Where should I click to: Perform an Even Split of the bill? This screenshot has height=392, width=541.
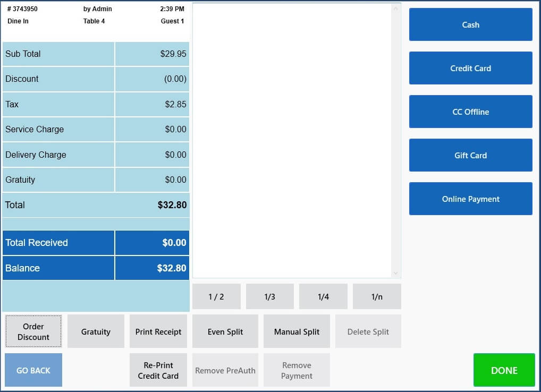pos(225,330)
